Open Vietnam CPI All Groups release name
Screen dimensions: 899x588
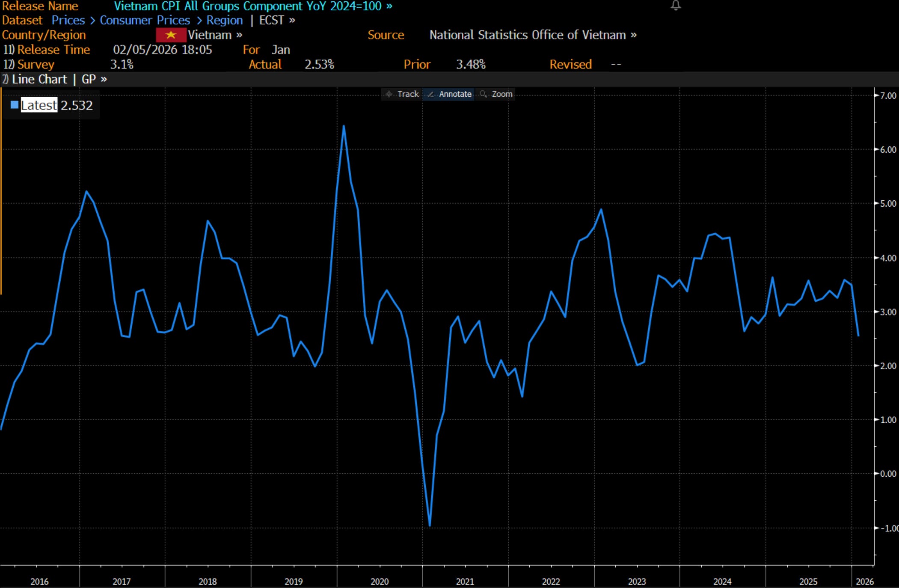click(253, 6)
